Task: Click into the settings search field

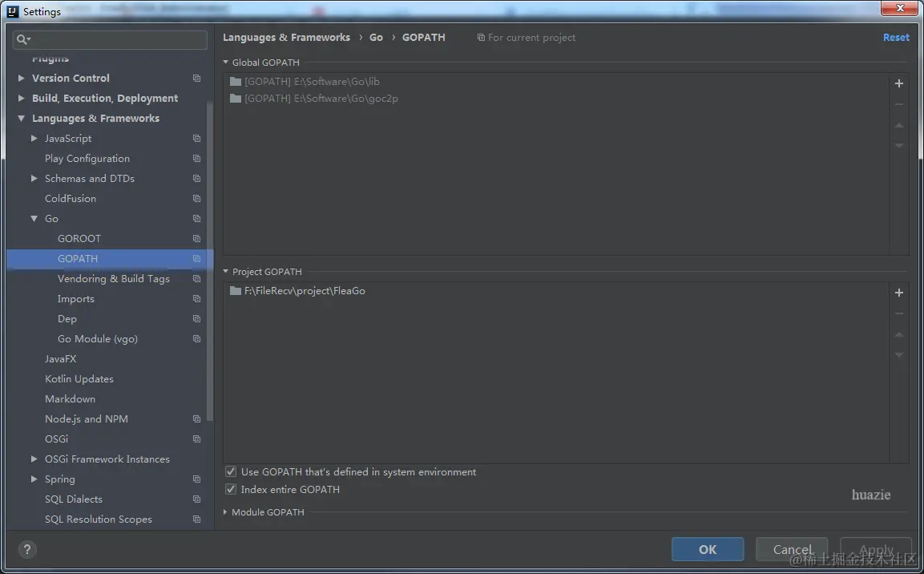Action: [x=111, y=39]
